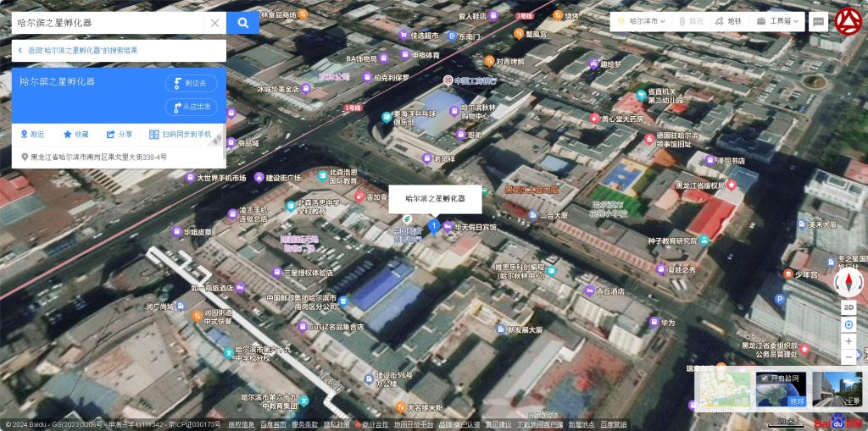Open the 百度营销 footer link
This screenshot has width=868, height=431.
pos(614,424)
